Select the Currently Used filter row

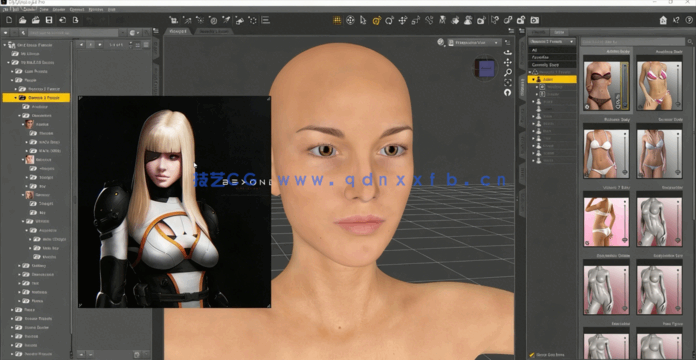552,64
